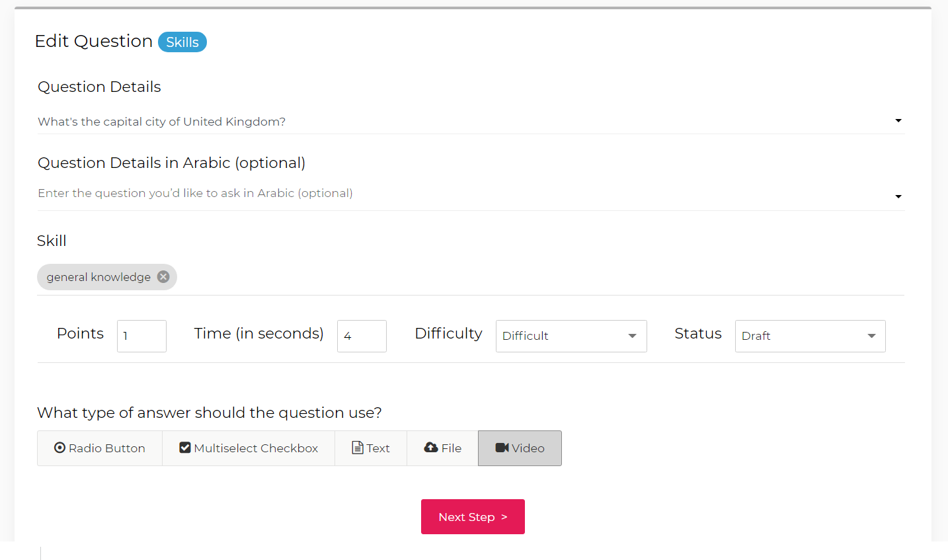
Task: Click the file upload cloud icon
Action: click(x=431, y=448)
